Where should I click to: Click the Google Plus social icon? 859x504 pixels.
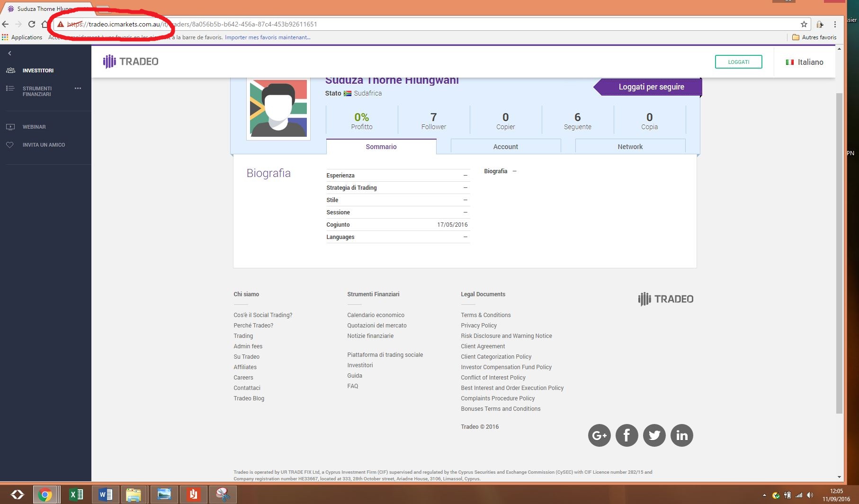pos(599,435)
